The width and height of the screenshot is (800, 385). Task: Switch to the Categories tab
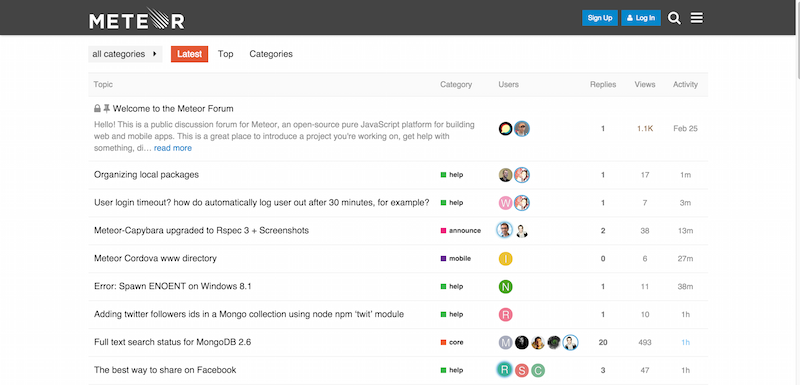pos(271,54)
